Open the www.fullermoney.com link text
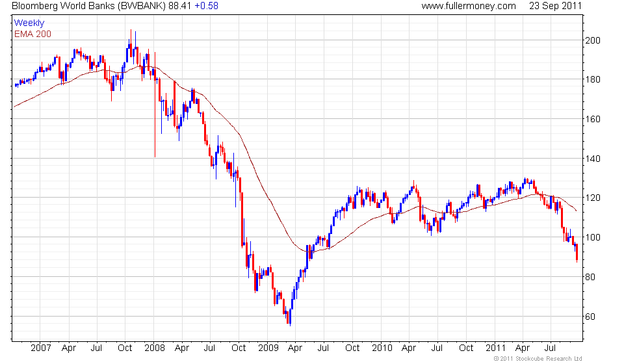 (x=469, y=6)
